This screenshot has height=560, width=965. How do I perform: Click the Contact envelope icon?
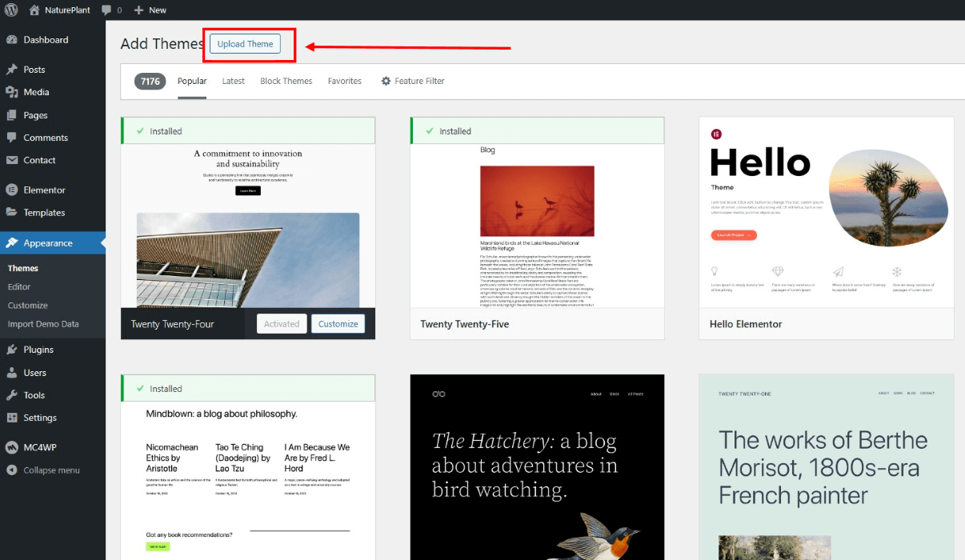12,160
